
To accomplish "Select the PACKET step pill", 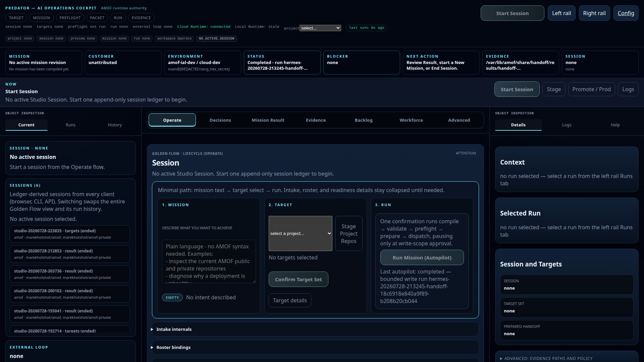I will (x=97, y=18).
